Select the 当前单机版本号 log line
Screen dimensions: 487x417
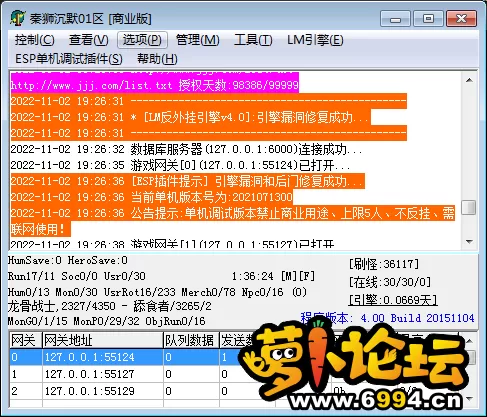tap(152, 197)
